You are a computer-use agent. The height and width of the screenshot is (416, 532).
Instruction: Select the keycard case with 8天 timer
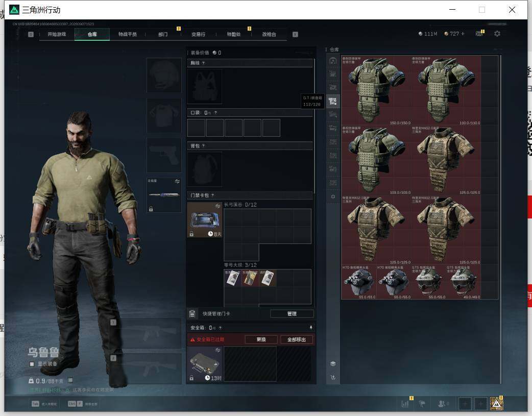click(x=205, y=220)
